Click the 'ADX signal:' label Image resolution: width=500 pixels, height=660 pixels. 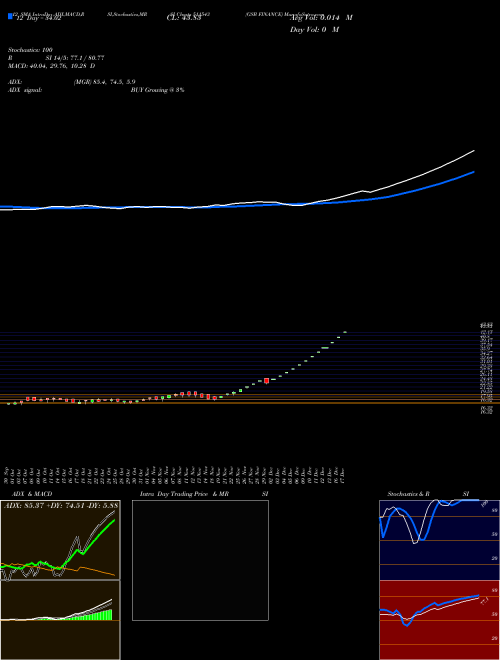point(25,90)
